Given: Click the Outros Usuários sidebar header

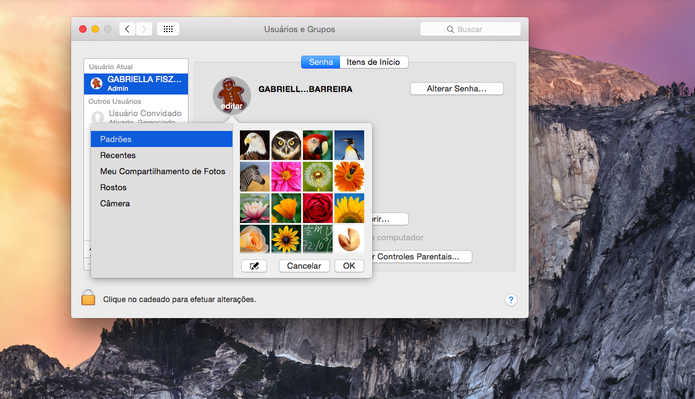Looking at the screenshot, I should pyautogui.click(x=115, y=101).
